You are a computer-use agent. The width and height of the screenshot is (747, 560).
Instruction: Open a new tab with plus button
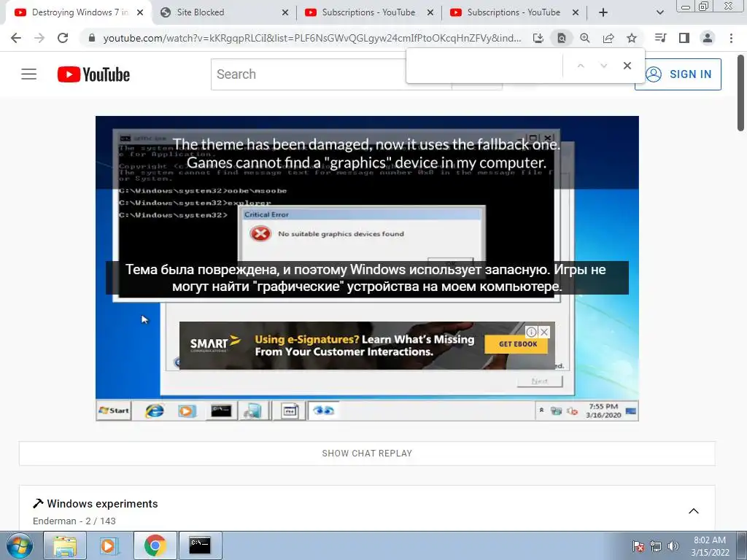(x=603, y=12)
